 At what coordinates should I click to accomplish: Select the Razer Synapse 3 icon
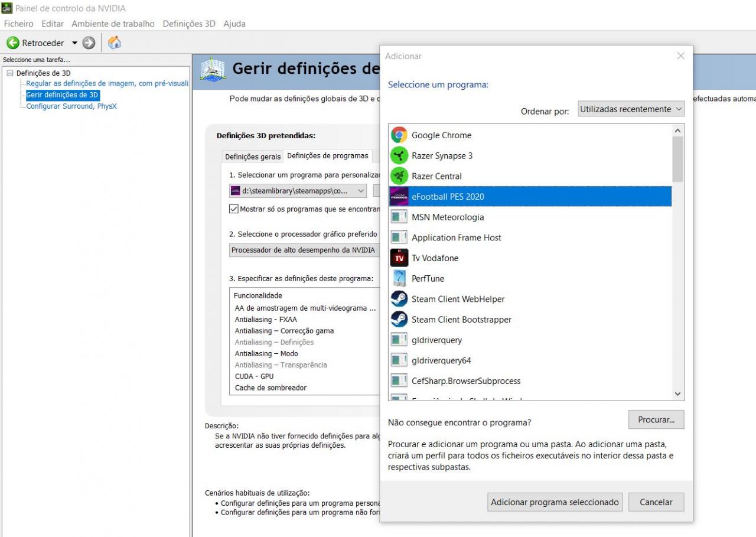point(399,156)
